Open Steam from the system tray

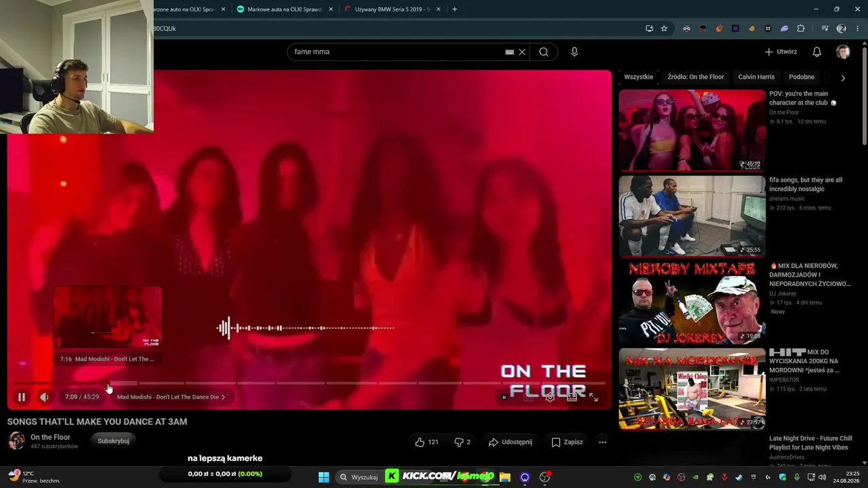click(738, 477)
